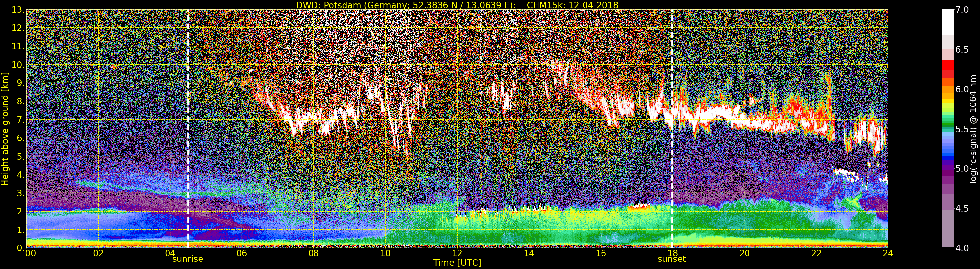Click y-axis tick label '8.'
The width and height of the screenshot is (980, 269).
point(20,102)
